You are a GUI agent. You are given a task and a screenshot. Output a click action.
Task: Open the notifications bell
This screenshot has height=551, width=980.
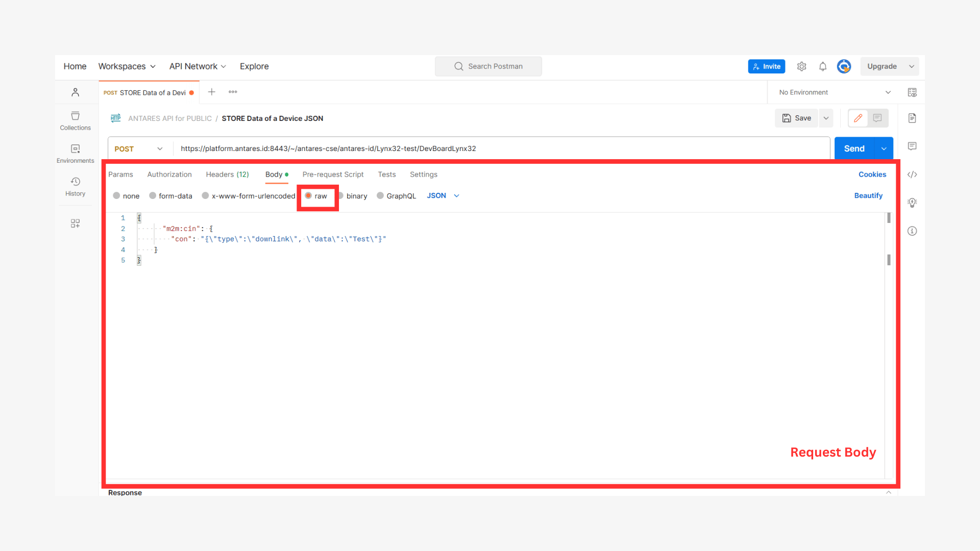click(823, 66)
